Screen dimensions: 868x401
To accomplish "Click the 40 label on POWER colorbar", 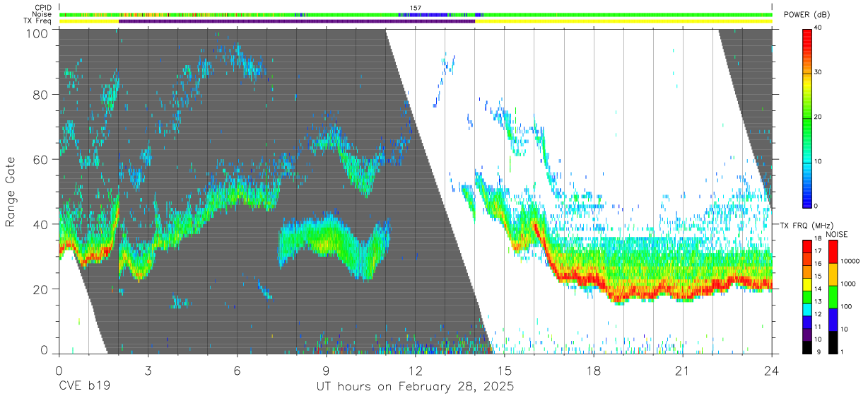I will [819, 28].
